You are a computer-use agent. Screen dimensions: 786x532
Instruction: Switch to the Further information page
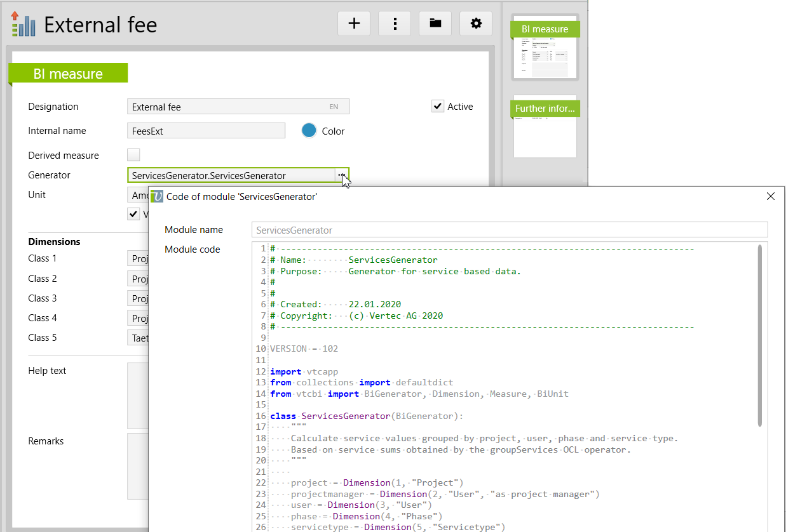coord(545,127)
